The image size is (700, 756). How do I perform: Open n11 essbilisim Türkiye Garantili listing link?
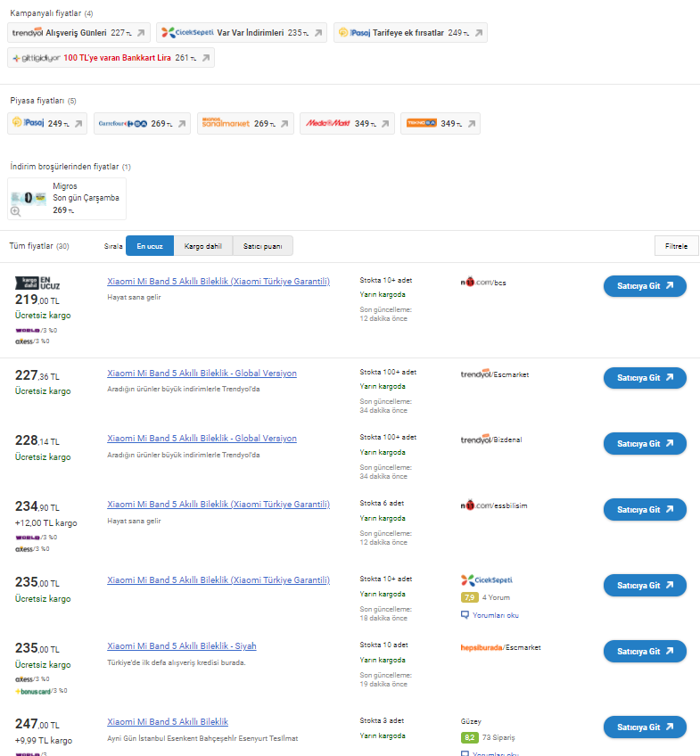click(x=218, y=505)
